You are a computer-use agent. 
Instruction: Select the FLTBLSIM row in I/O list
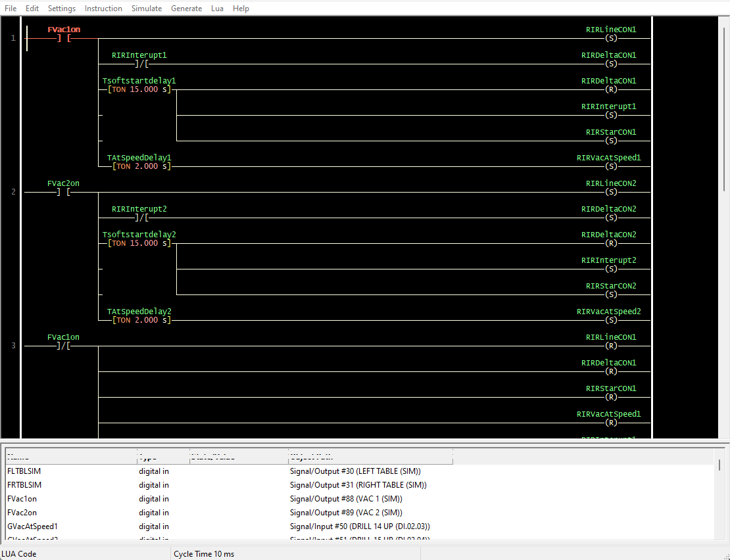[x=24, y=471]
